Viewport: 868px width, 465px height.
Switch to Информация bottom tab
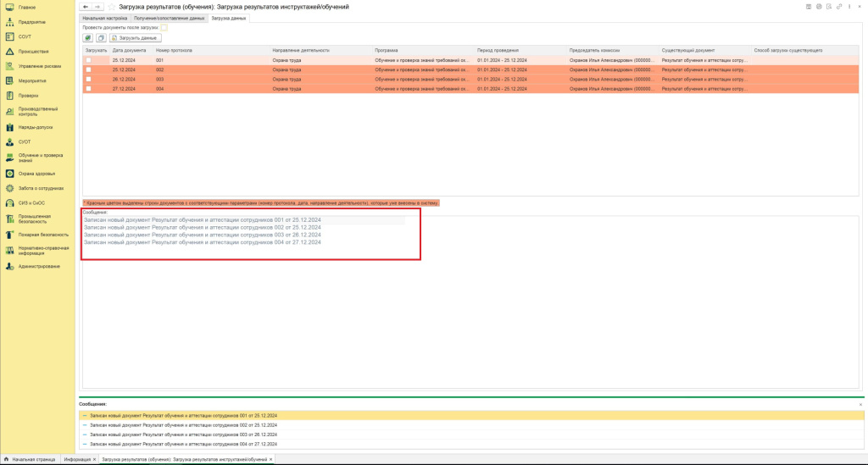tap(77, 459)
